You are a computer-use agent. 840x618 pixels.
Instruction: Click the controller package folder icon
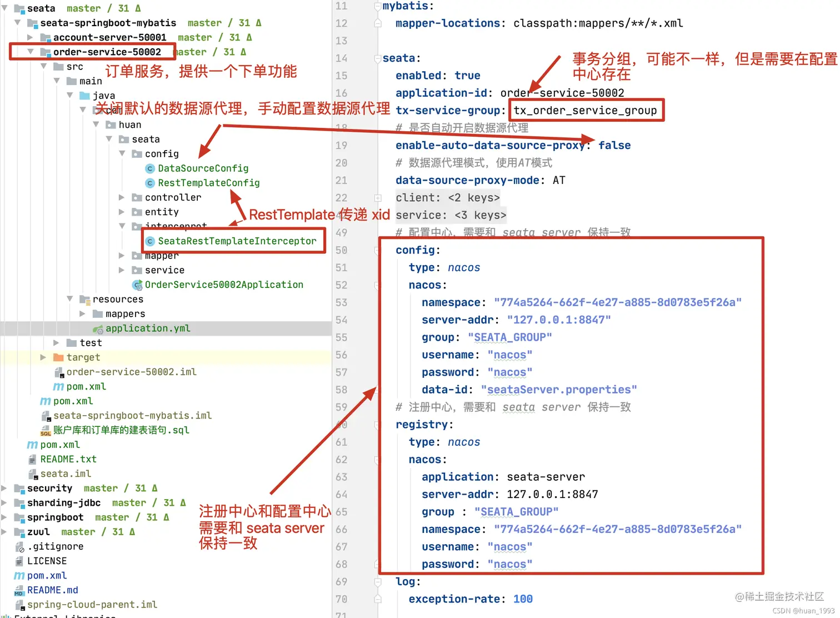tap(137, 197)
